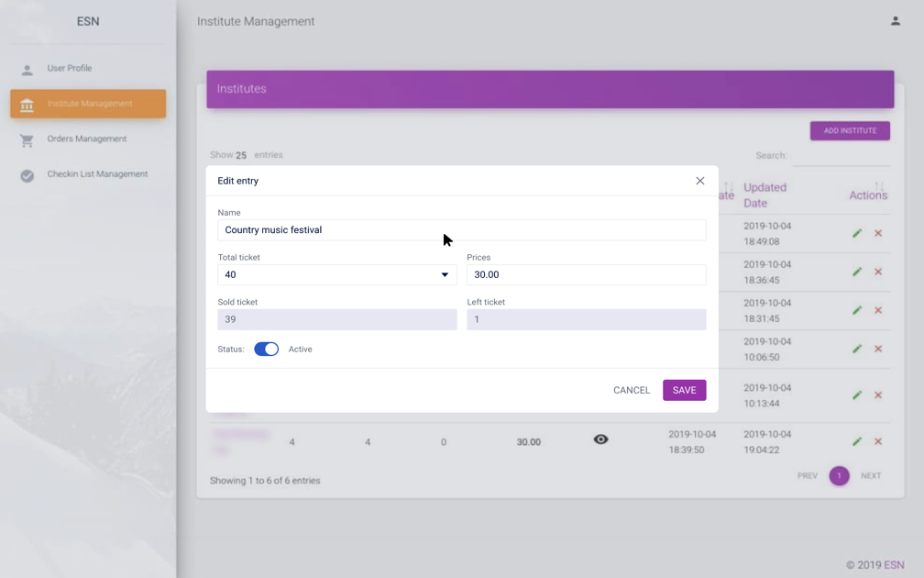Click the User Profile person icon
The height and width of the screenshot is (578, 924).
(27, 70)
